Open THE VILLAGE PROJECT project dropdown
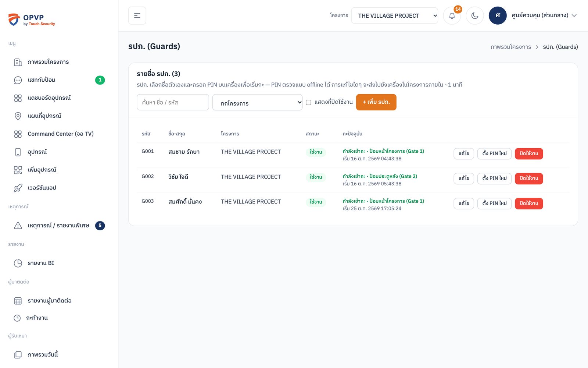Viewport: 588px width, 368px height. coord(394,15)
